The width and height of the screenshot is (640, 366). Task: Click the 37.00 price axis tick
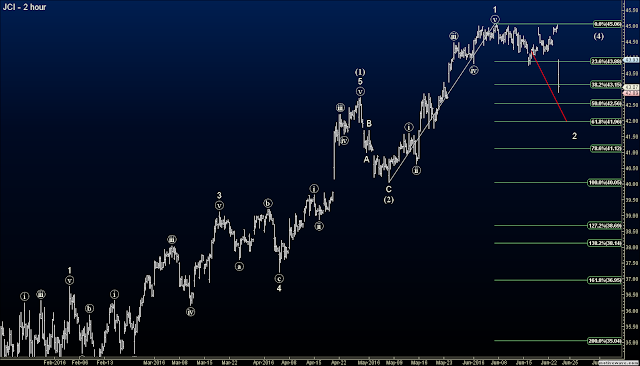(x=632, y=279)
